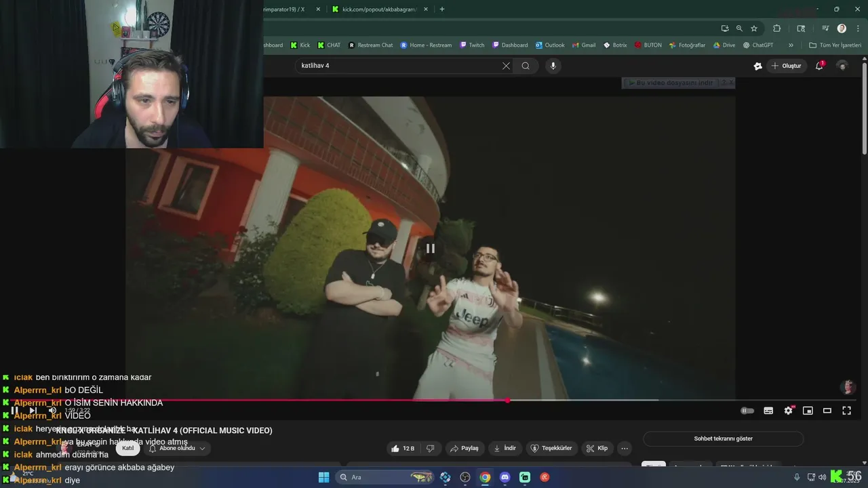Open the Tüm Yer İşaretleri folder
The image size is (868, 488).
pos(835,45)
